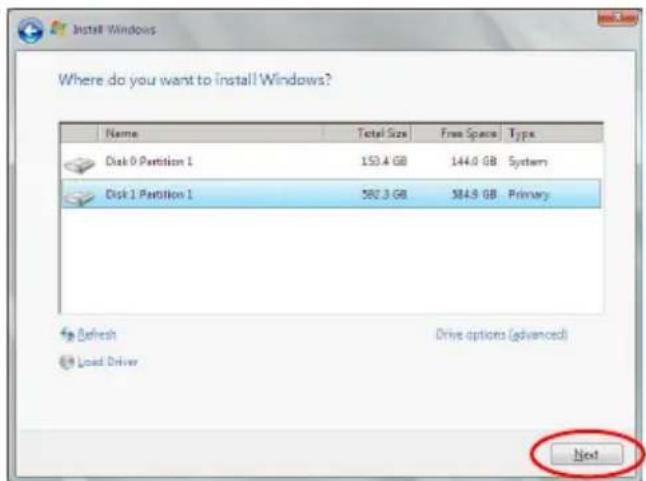
Task: Click the 144.0 GB free space value
Action: [x=474, y=161]
